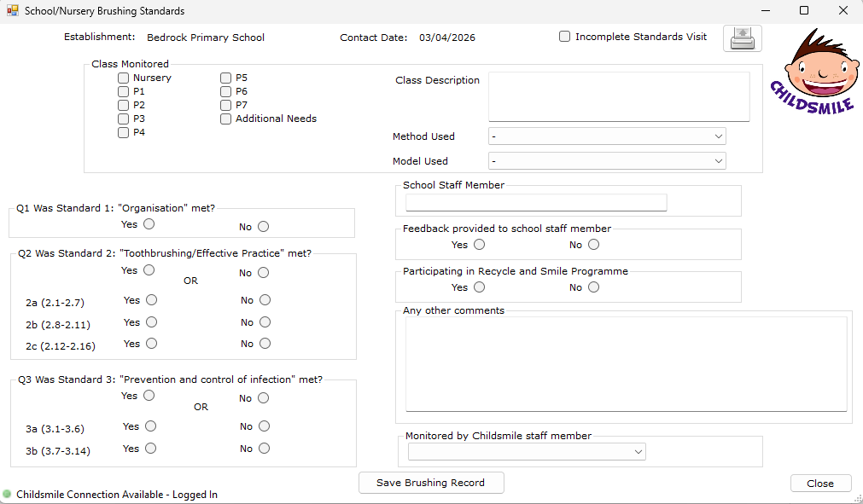Choose No for 2a (2.1-2.7)
863x504 pixels.
point(265,300)
